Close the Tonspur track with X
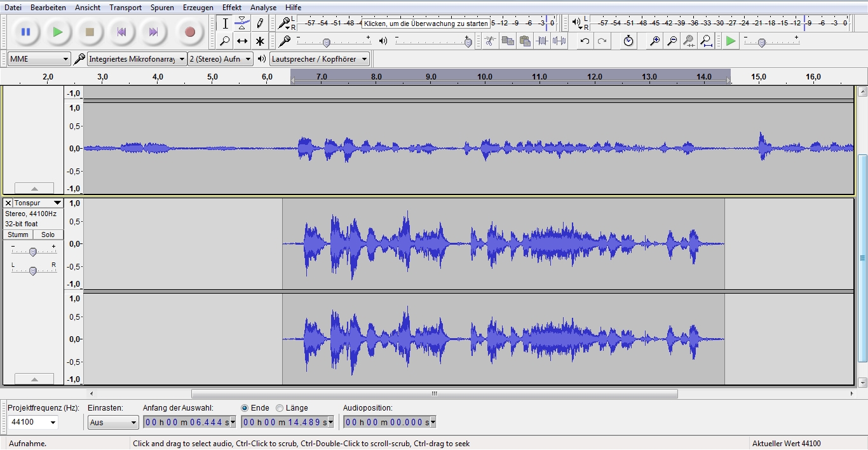The width and height of the screenshot is (868, 450). point(8,203)
